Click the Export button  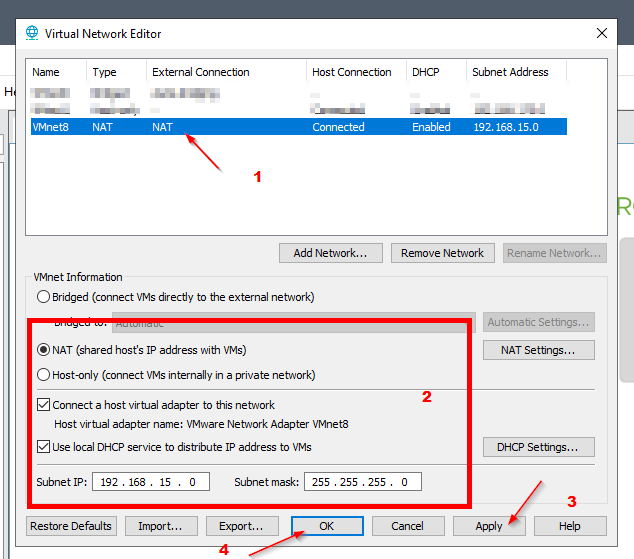tap(242, 526)
